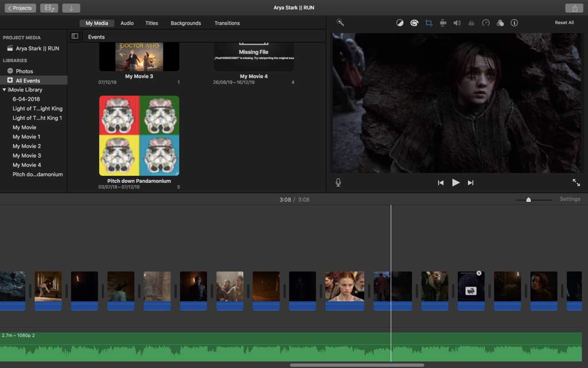
Task: Play the video in the viewer
Action: [455, 182]
